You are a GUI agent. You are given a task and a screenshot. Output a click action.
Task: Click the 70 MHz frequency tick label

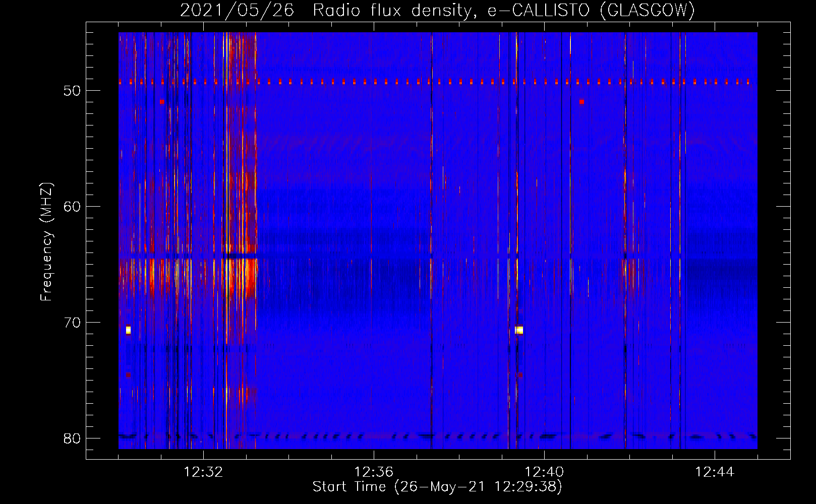pyautogui.click(x=72, y=323)
